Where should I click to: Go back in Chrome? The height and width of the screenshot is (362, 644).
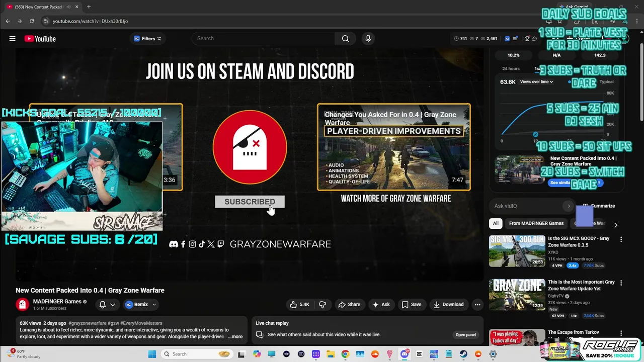(8, 21)
